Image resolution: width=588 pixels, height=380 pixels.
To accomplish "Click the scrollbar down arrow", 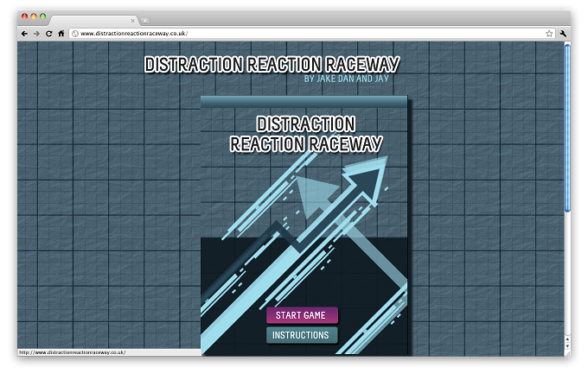I will click(567, 346).
